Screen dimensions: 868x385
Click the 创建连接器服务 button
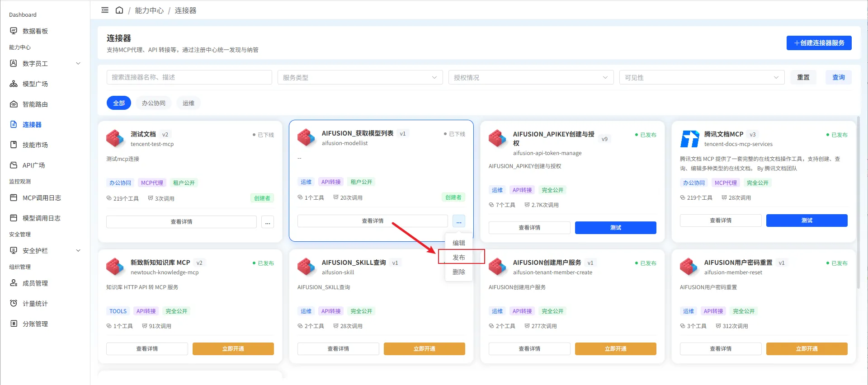pos(819,43)
